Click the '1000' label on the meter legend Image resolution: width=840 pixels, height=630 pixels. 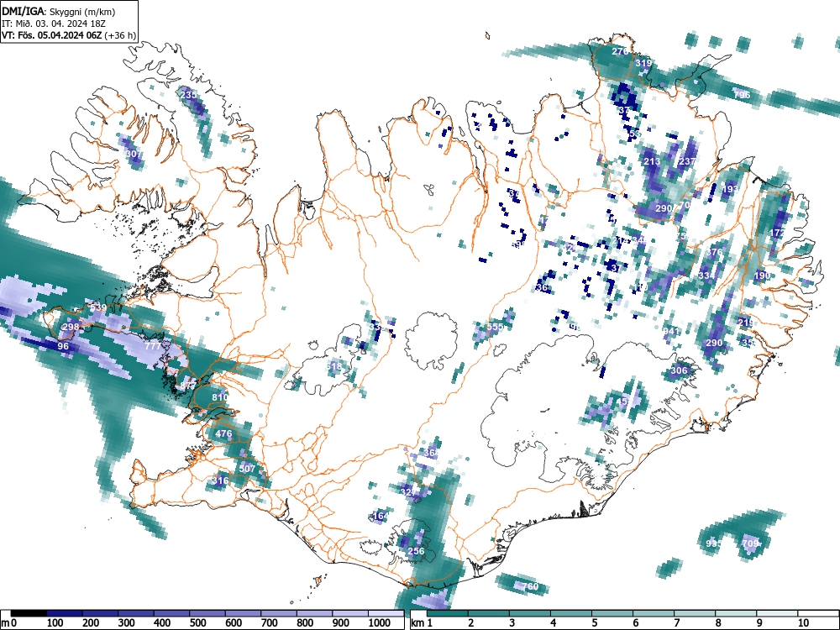pyautogui.click(x=380, y=622)
